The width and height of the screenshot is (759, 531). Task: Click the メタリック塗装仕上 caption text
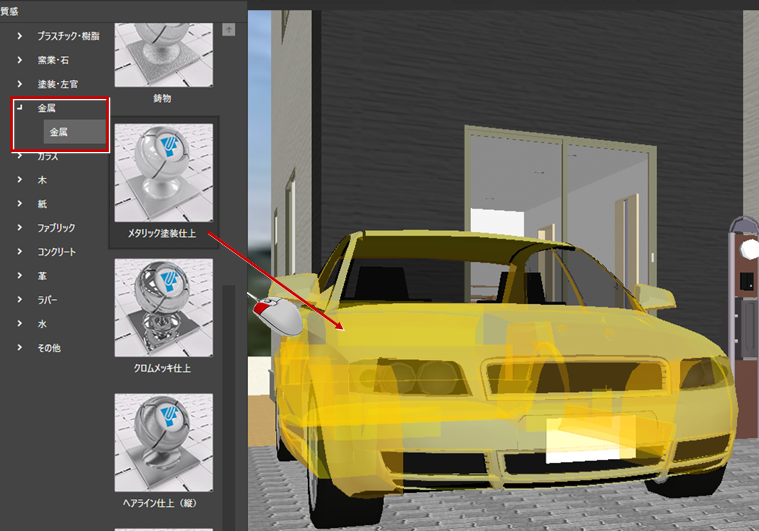(162, 233)
